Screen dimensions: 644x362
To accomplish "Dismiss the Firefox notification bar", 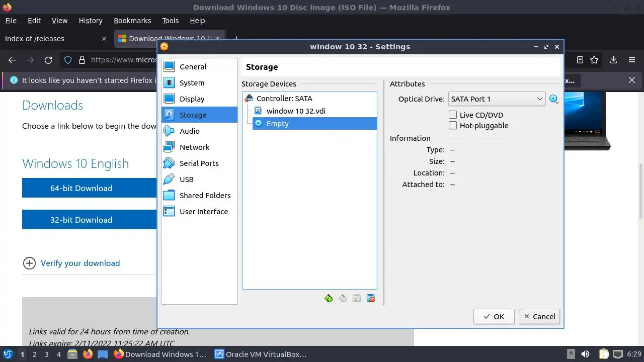I will [632, 80].
